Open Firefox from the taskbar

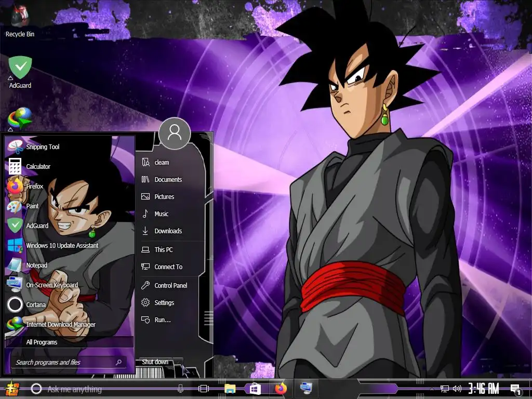[281, 389]
